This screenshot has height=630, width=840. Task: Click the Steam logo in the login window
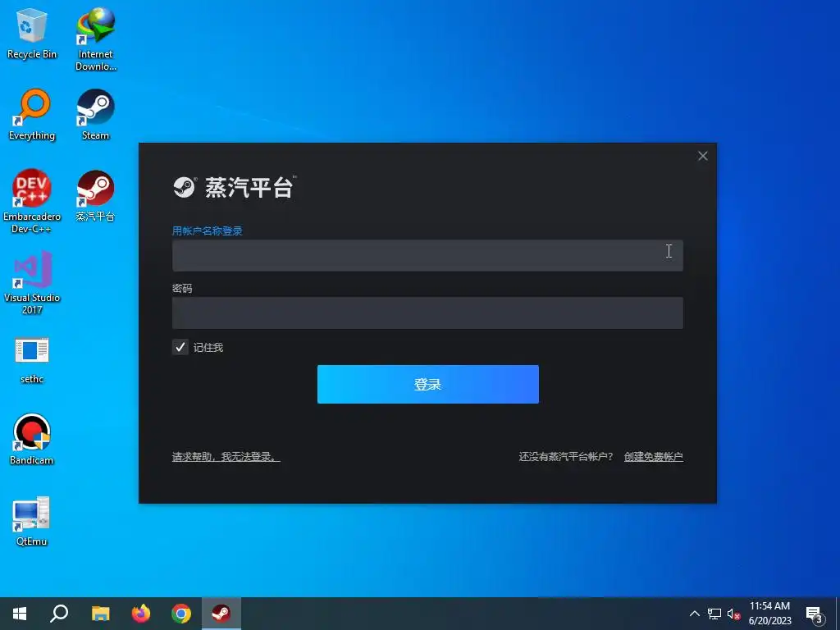click(x=185, y=188)
